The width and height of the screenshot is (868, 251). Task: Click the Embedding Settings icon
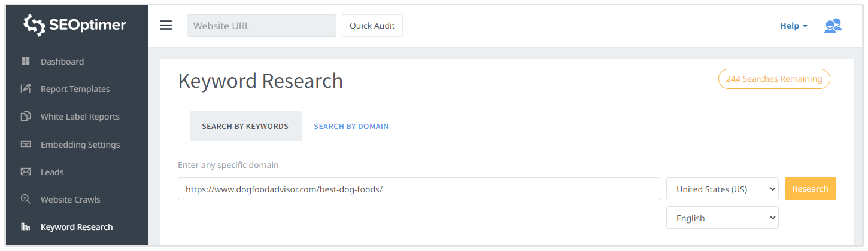[x=26, y=145]
